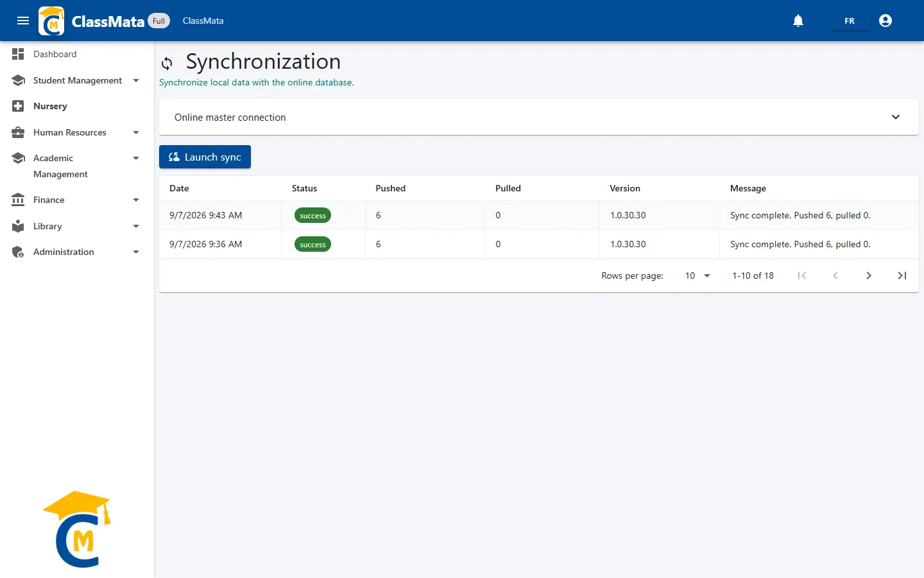Viewport: 924px width, 578px height.
Task: Click the success badge in 9:36 AM row
Action: click(x=312, y=244)
